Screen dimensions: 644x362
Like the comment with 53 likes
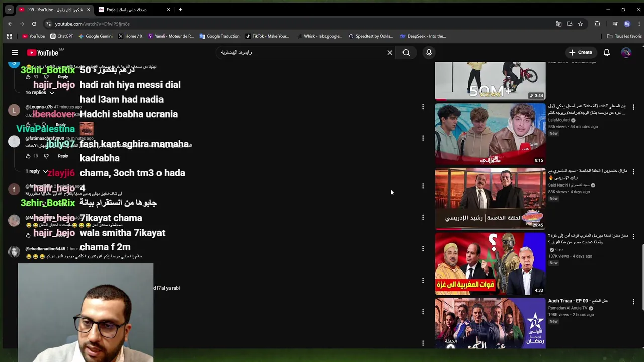coord(28,77)
